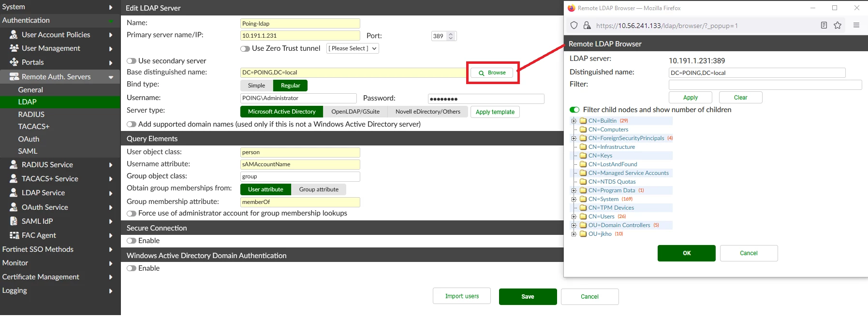Click the Remote Auth. Servers icon
Screen dimensions: 868x318
tap(14, 77)
